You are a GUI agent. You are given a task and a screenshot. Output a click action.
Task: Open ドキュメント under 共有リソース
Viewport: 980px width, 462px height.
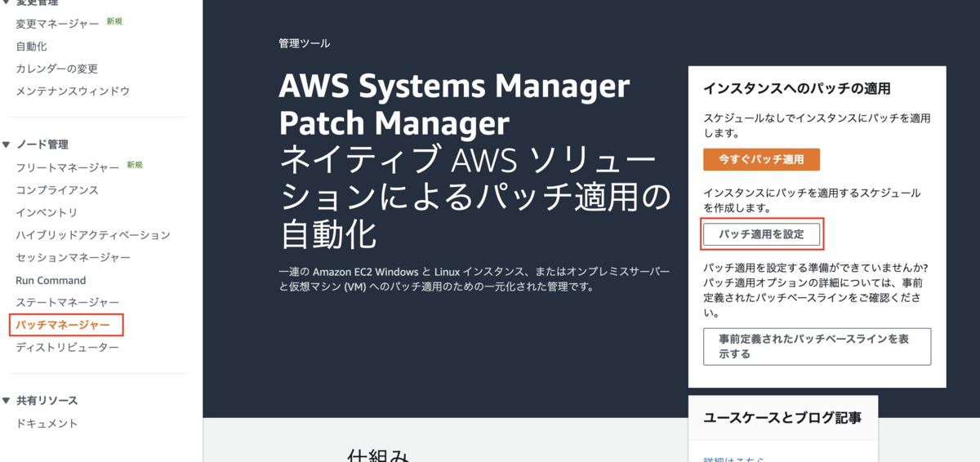47,424
